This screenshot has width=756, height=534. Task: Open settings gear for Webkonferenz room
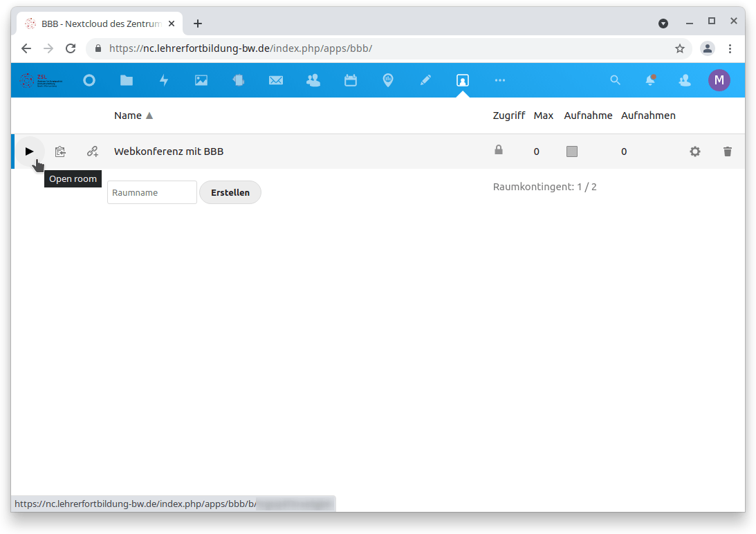pos(695,151)
